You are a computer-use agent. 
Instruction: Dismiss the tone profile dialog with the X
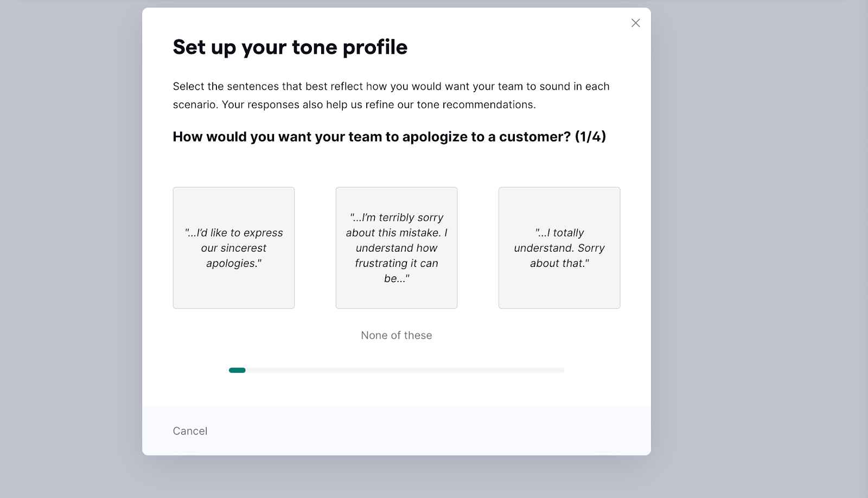tap(635, 23)
